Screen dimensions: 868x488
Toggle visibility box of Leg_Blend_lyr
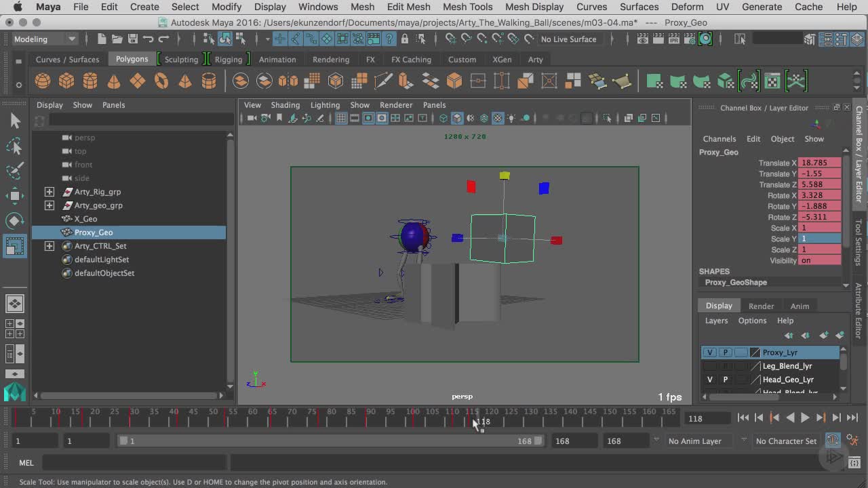(710, 366)
